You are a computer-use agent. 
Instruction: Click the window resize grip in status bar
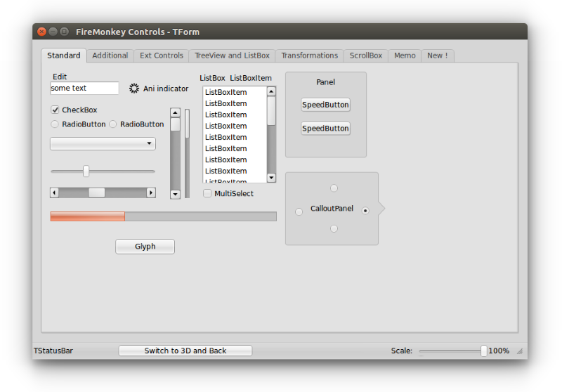pyautogui.click(x=520, y=351)
